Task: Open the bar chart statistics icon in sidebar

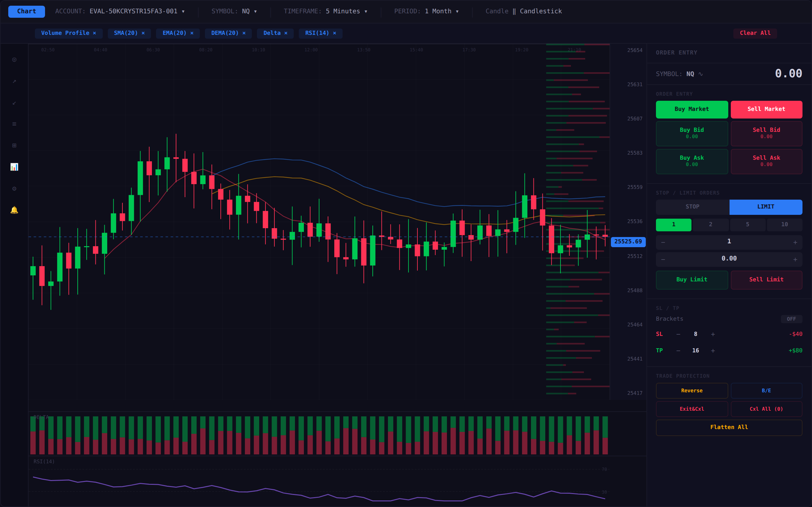Action: [x=14, y=167]
